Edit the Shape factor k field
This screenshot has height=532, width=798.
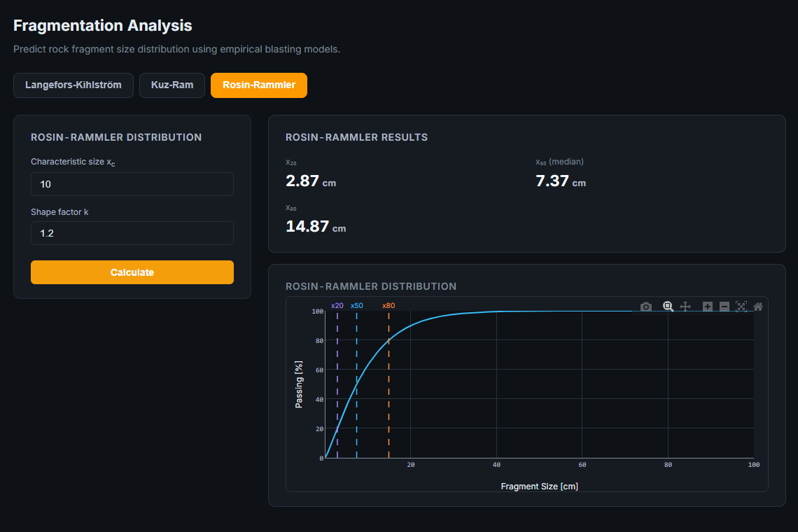(132, 233)
